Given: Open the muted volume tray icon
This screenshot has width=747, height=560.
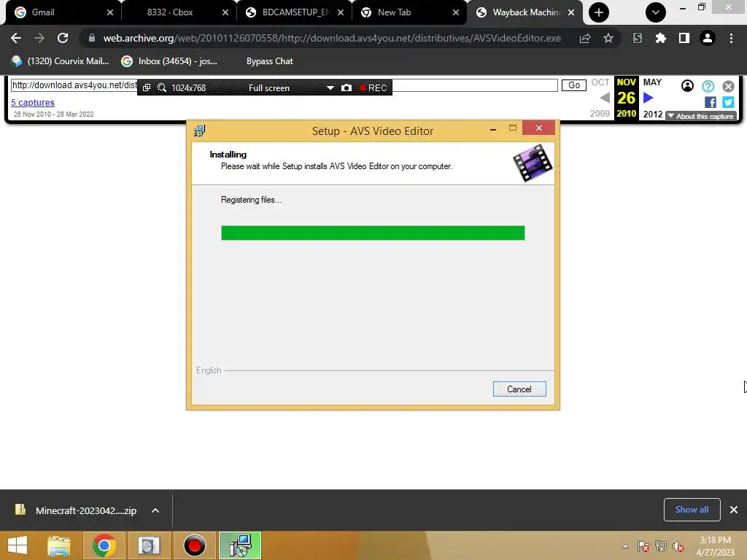Looking at the screenshot, I should click(678, 547).
